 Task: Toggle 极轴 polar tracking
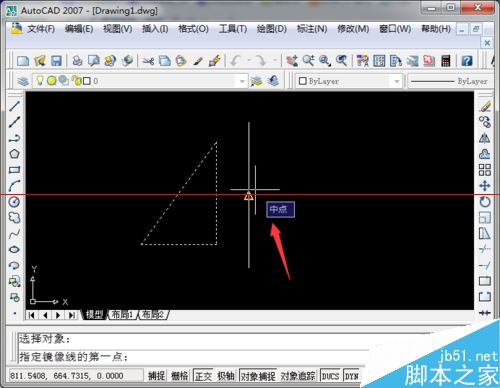pos(226,376)
